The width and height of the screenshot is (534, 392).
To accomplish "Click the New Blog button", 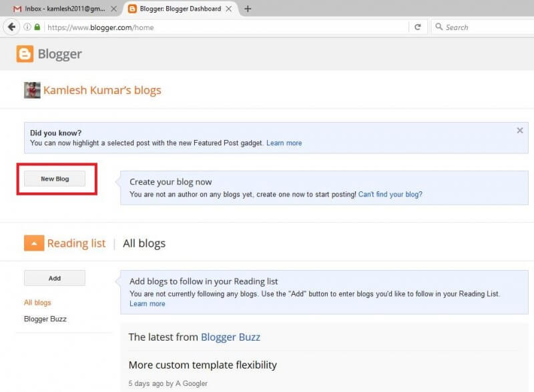I will 55,179.
